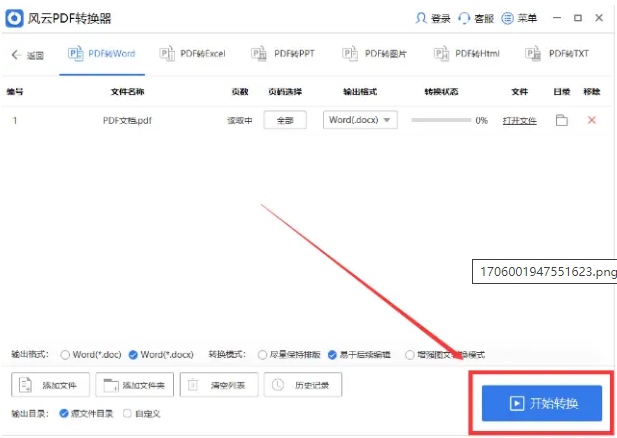
Task: Switch to the PDF转Word tab
Action: pyautogui.click(x=102, y=54)
